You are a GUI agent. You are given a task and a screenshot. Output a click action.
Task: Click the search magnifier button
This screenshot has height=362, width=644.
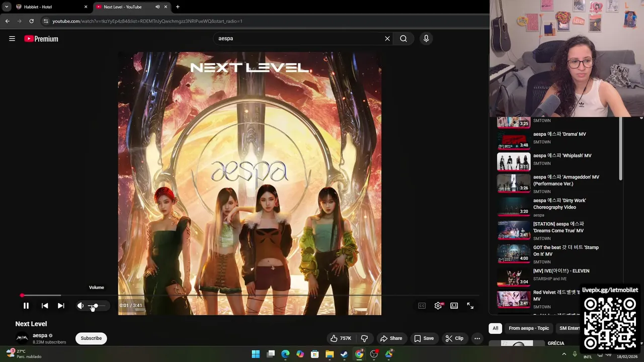(x=404, y=39)
